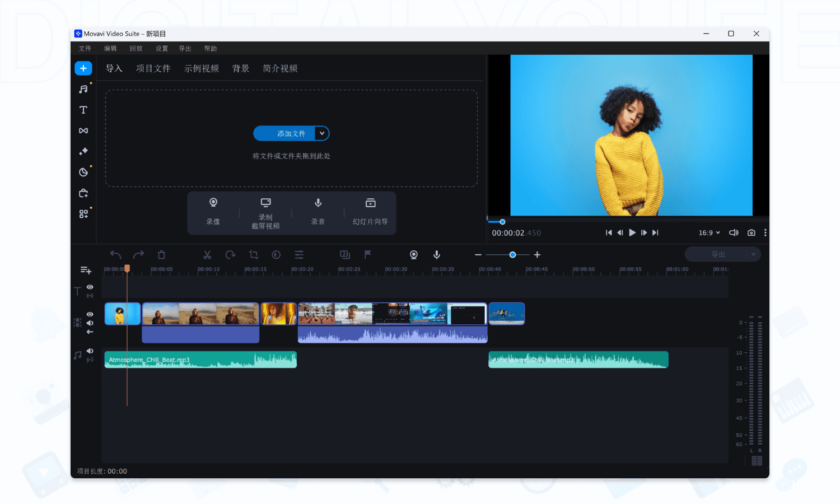840x504 pixels.
Task: Start webcam recording from the timeline toolbar
Action: pos(414,255)
